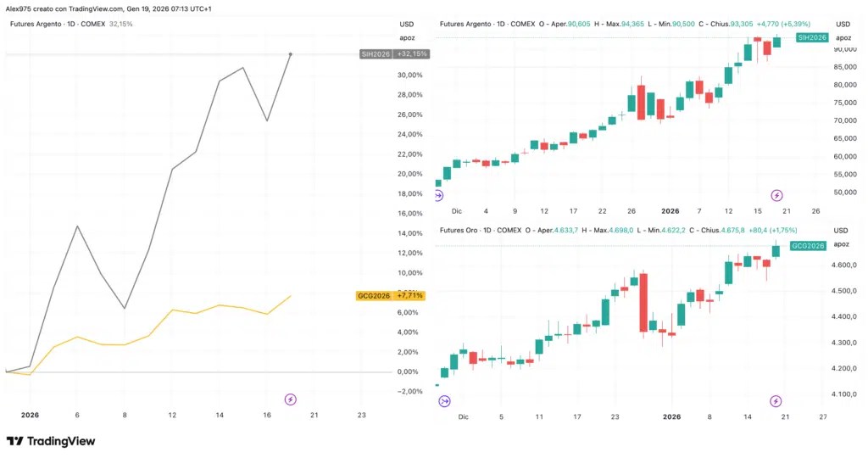The height and width of the screenshot is (458, 868).
Task: Click the '30,00%' percent axis label
Action: tap(410, 75)
